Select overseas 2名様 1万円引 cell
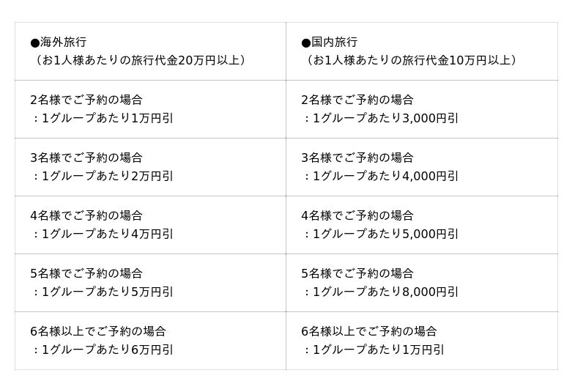586x392 pixels. click(x=150, y=109)
